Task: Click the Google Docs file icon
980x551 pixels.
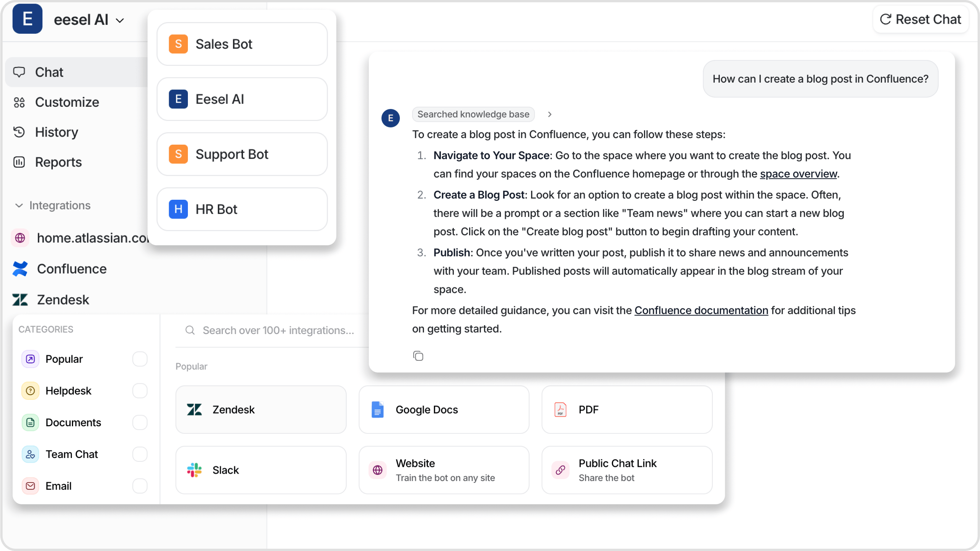Action: click(378, 409)
